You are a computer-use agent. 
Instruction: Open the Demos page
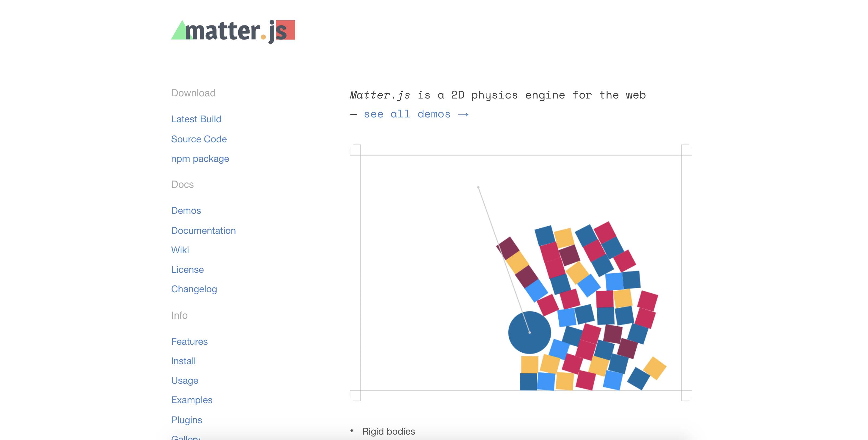(x=186, y=210)
